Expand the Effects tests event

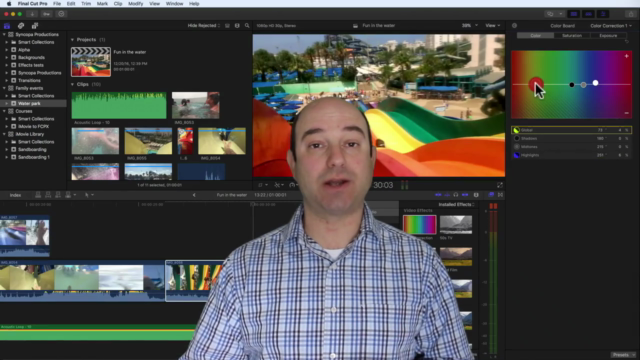[x=7, y=65]
